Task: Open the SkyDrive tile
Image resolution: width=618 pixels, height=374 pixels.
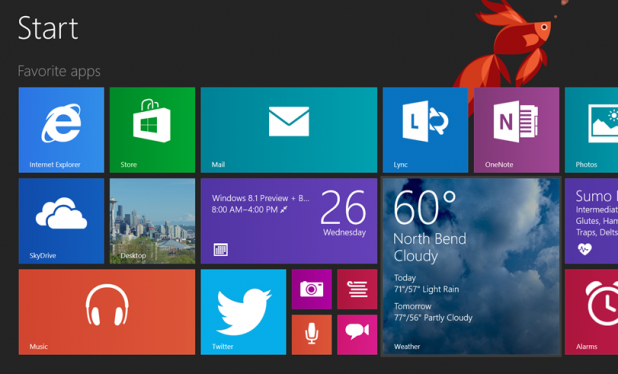Action: pyautogui.click(x=61, y=221)
